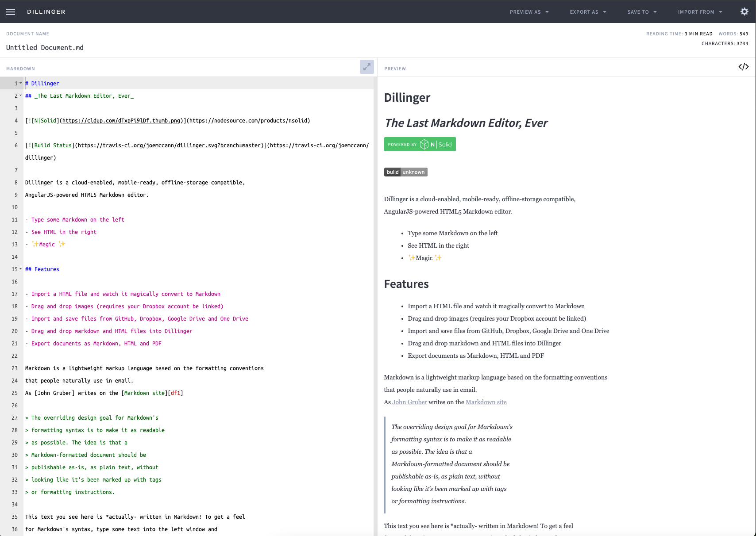Edit the Untitled Document.md name field

click(45, 48)
